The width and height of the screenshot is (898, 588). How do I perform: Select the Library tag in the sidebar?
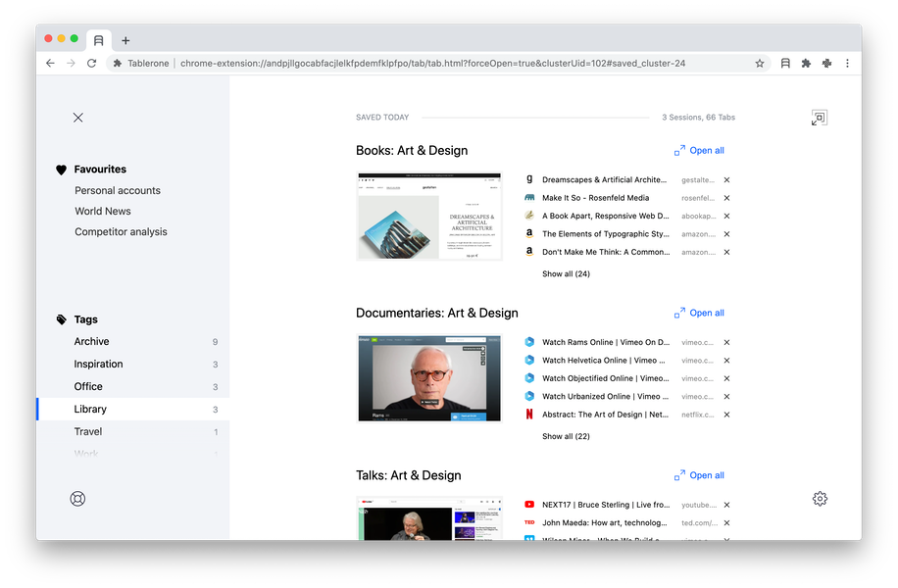click(x=88, y=409)
